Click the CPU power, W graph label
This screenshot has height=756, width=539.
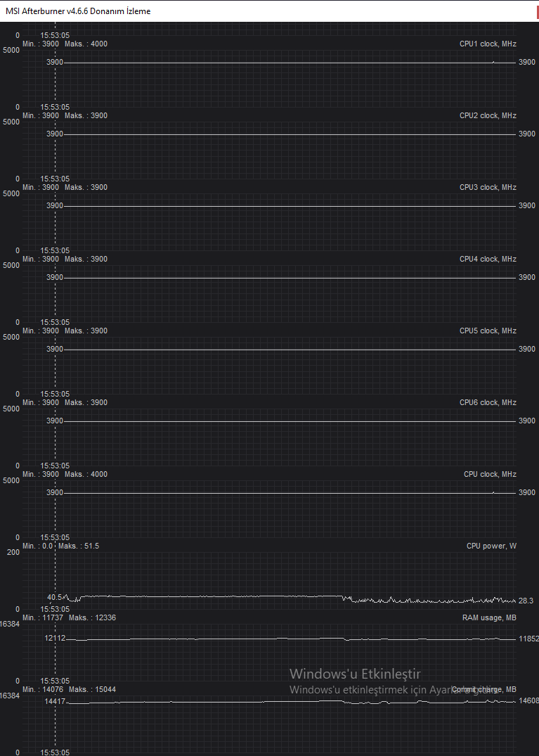[491, 546]
